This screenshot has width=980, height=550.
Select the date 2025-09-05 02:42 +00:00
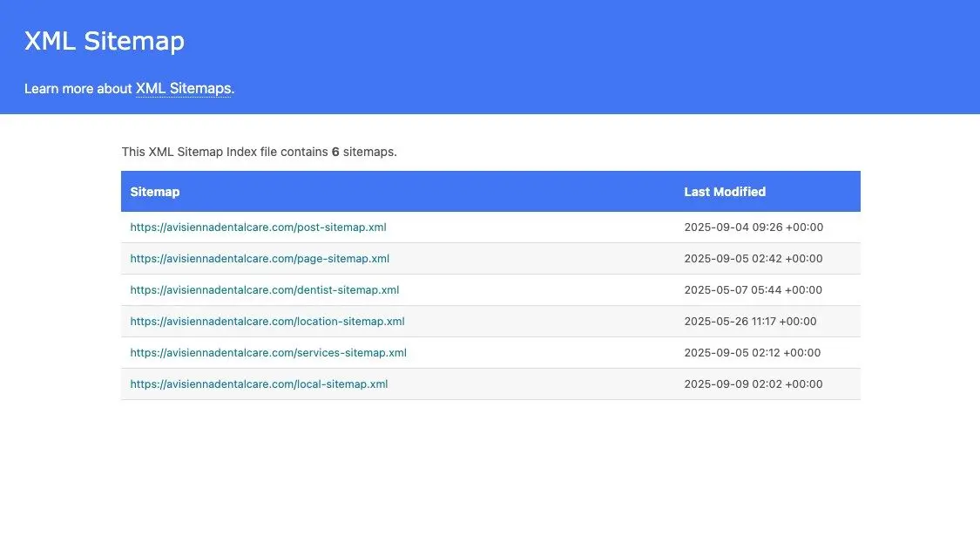pos(754,258)
